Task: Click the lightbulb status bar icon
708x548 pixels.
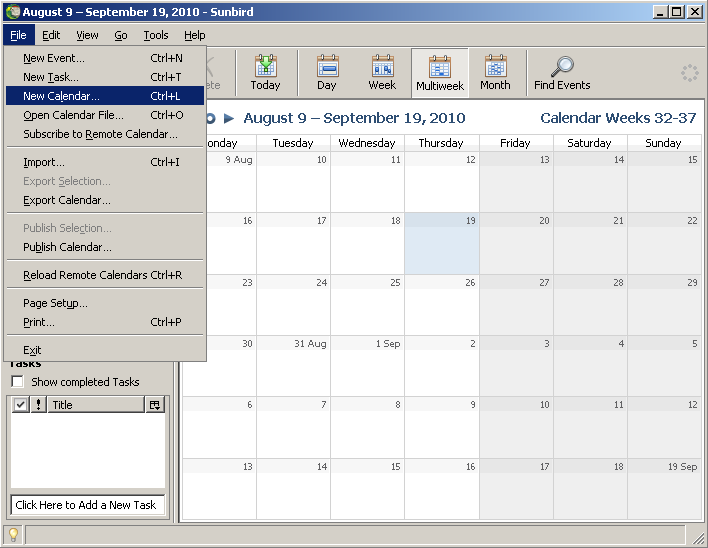Action: point(13,535)
